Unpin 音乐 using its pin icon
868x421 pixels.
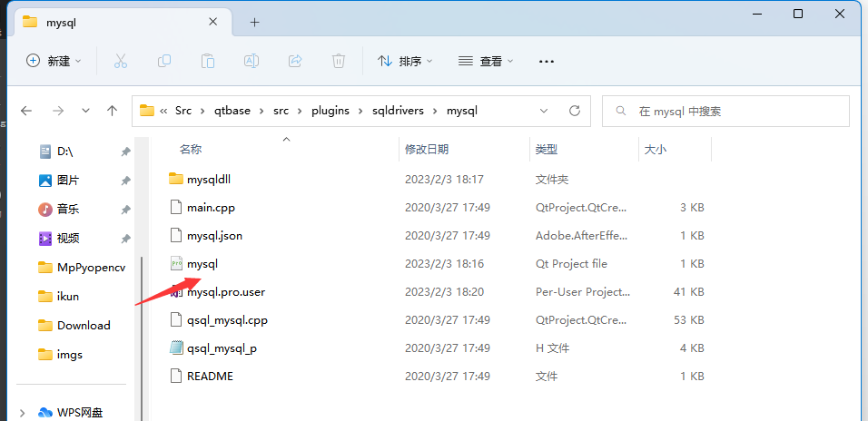click(x=126, y=210)
